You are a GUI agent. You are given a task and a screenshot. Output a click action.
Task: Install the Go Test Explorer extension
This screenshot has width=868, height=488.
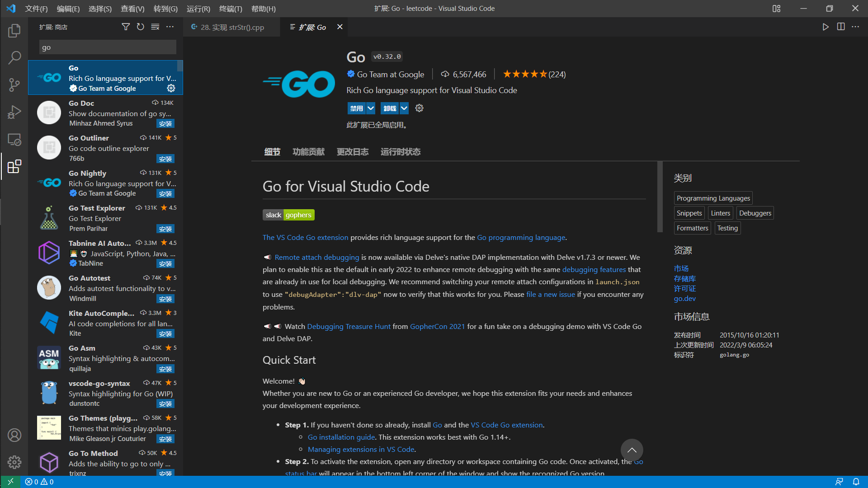pyautogui.click(x=165, y=229)
